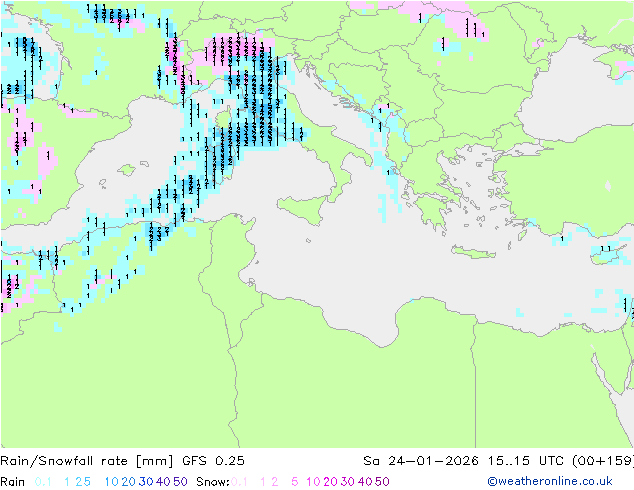The width and height of the screenshot is (634, 490).
Task: Click the 'Sa' weekday abbreviation in the caption
Action: tap(371, 461)
